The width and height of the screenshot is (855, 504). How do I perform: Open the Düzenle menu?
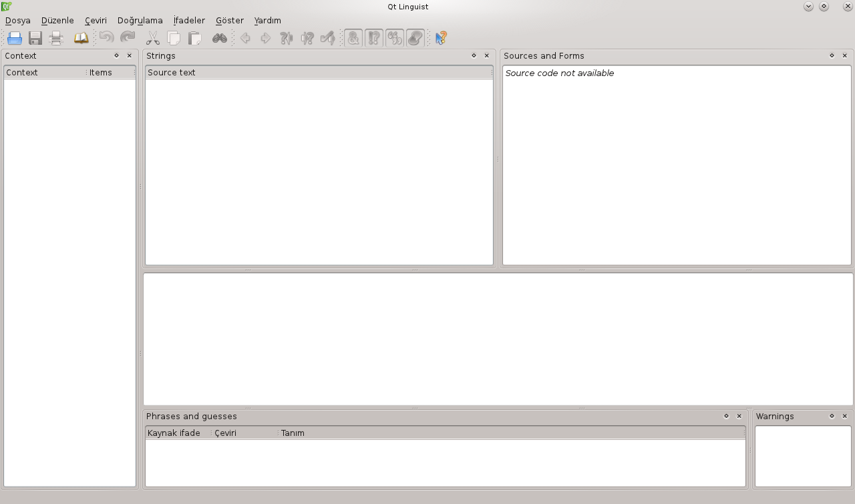coord(57,21)
